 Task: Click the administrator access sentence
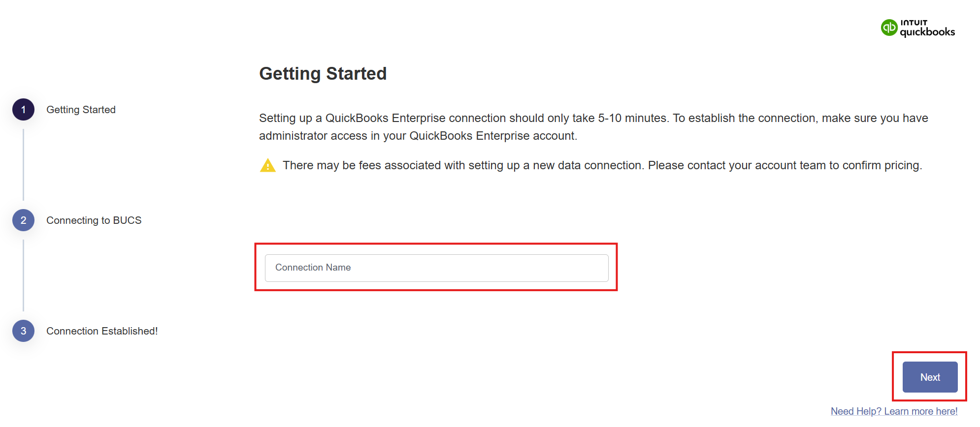418,136
